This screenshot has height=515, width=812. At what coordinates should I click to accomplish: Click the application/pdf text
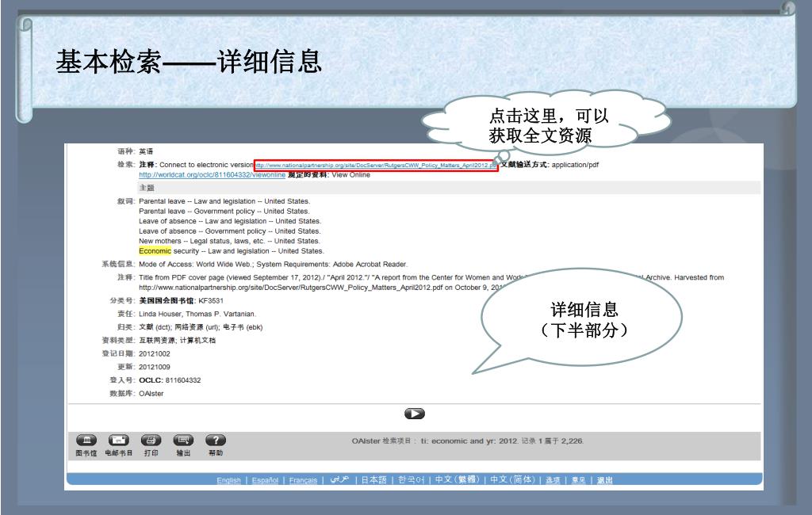pos(575,165)
